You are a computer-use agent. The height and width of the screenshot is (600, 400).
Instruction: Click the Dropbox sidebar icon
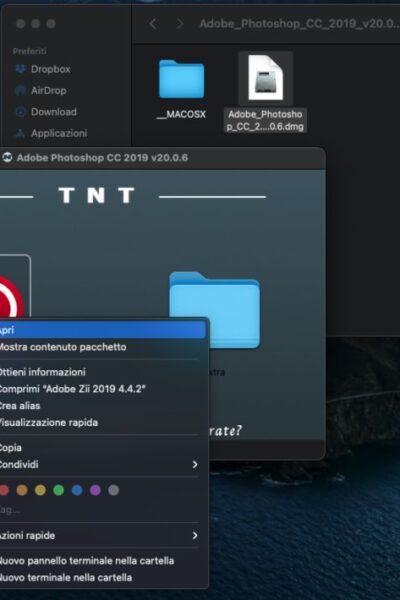click(20, 69)
